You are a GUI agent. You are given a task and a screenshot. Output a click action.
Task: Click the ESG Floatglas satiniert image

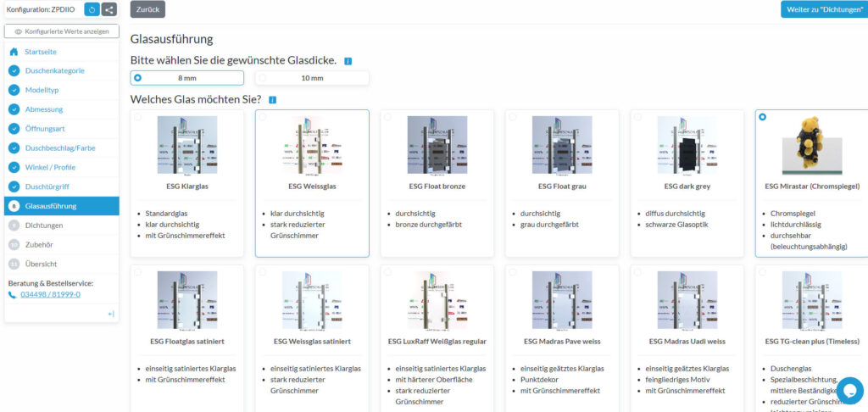pyautogui.click(x=187, y=301)
